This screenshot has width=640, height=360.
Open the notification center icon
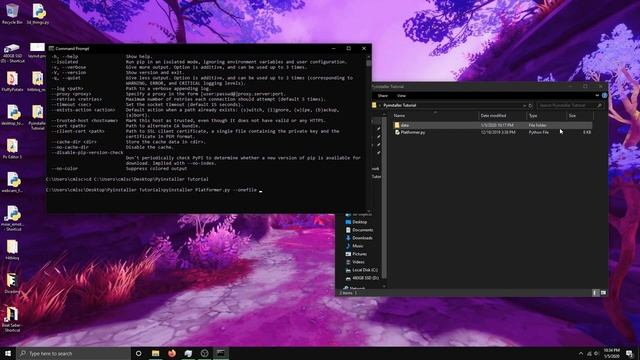[630, 353]
